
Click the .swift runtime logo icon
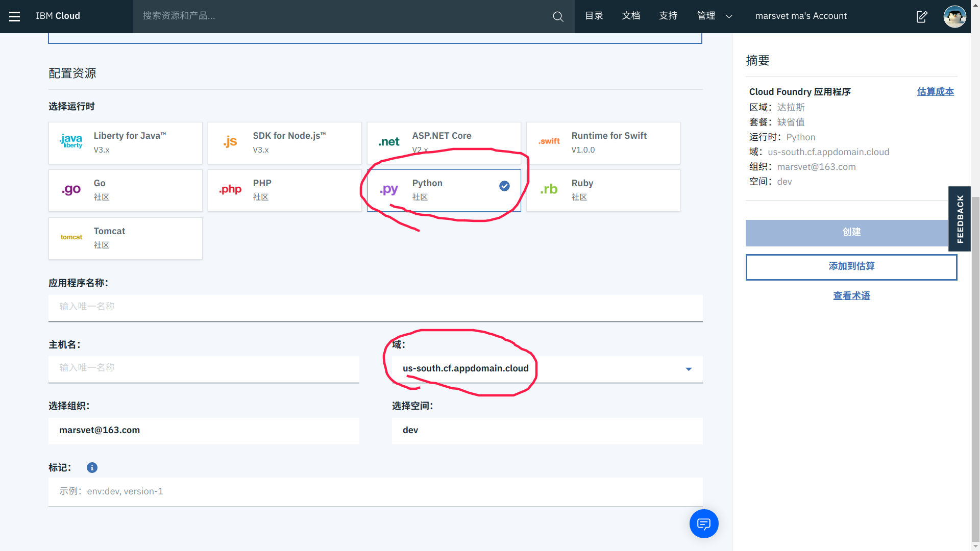(549, 141)
